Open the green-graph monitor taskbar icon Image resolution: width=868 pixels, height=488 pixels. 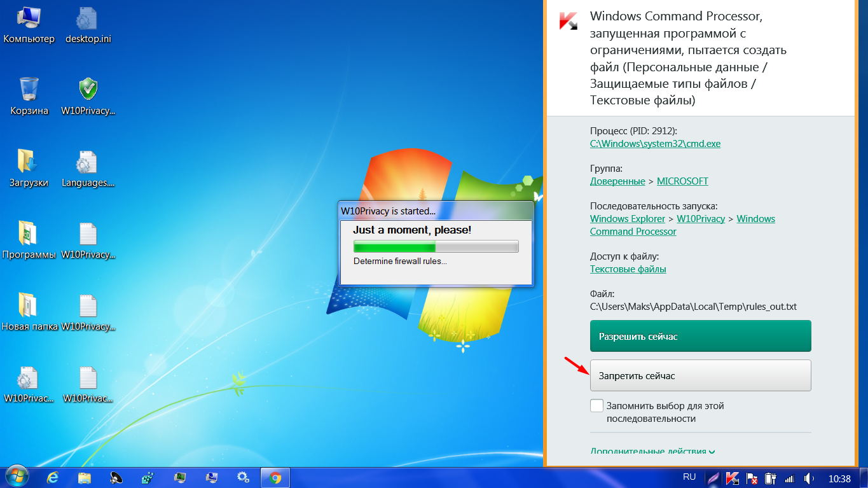point(180,477)
